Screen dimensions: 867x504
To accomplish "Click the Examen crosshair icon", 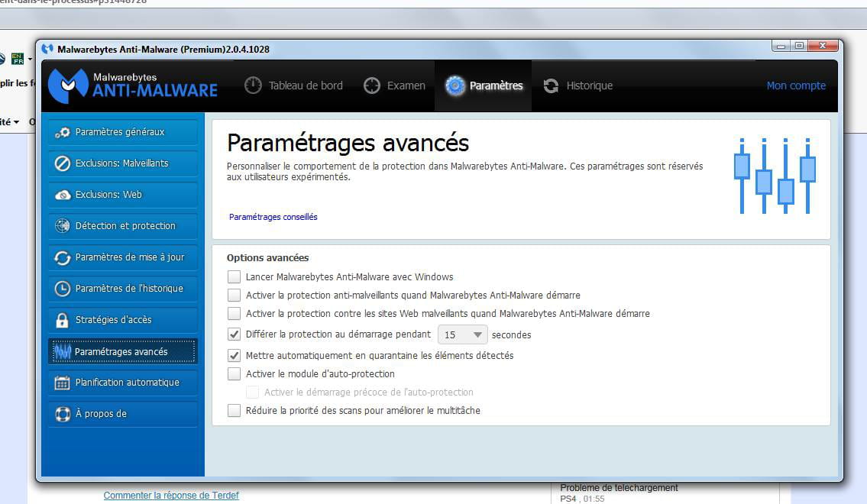I will click(x=371, y=86).
